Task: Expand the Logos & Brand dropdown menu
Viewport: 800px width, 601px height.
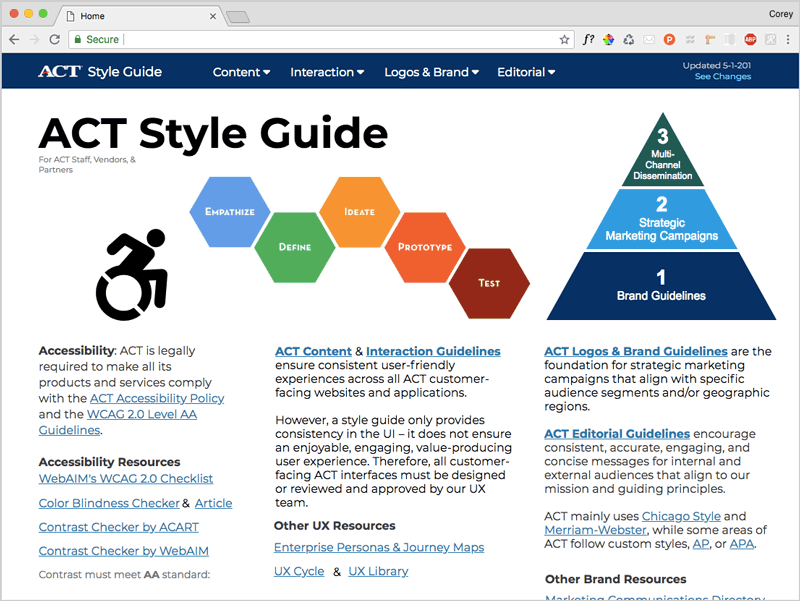Action: pos(432,72)
